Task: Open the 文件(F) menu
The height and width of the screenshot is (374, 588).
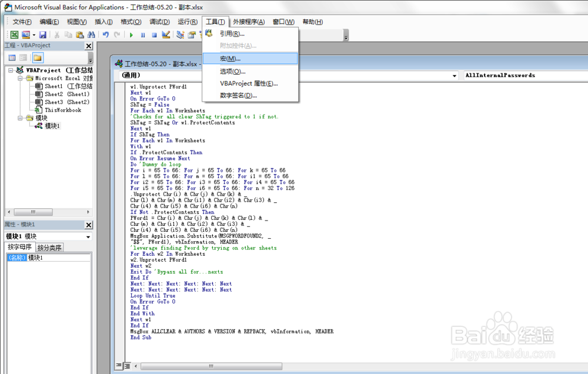Action: (22, 22)
